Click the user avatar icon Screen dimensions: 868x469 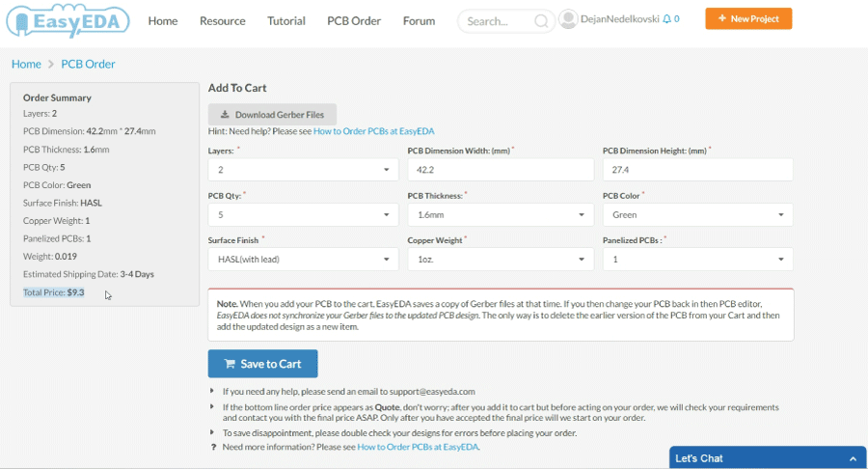coord(568,19)
